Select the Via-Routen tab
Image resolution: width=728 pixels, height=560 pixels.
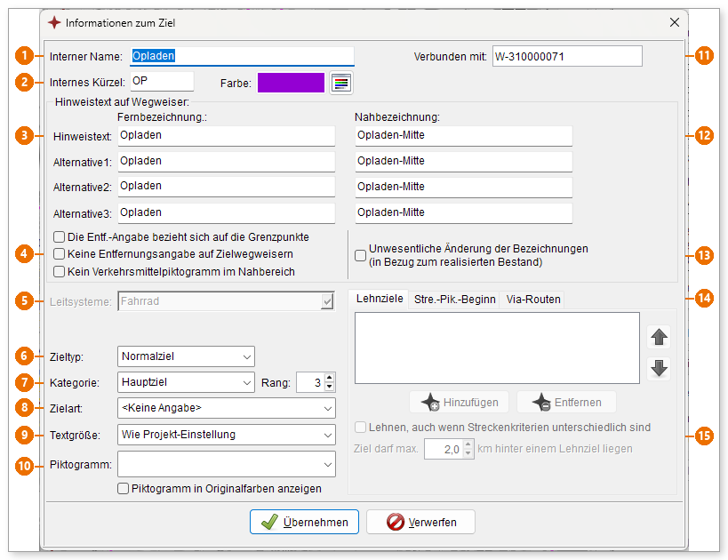pos(533,300)
